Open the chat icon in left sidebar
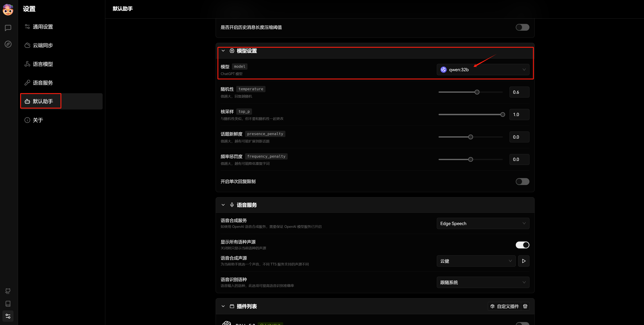The height and width of the screenshot is (325, 644). 8,28
